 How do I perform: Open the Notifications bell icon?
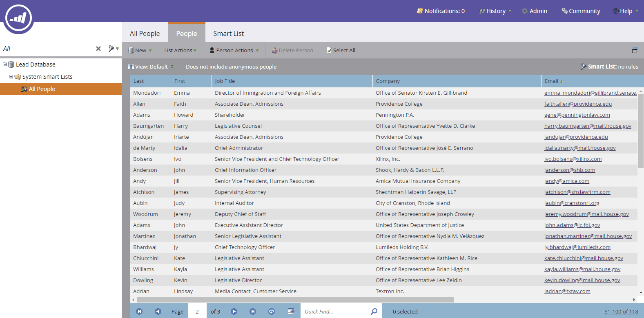[x=420, y=11]
